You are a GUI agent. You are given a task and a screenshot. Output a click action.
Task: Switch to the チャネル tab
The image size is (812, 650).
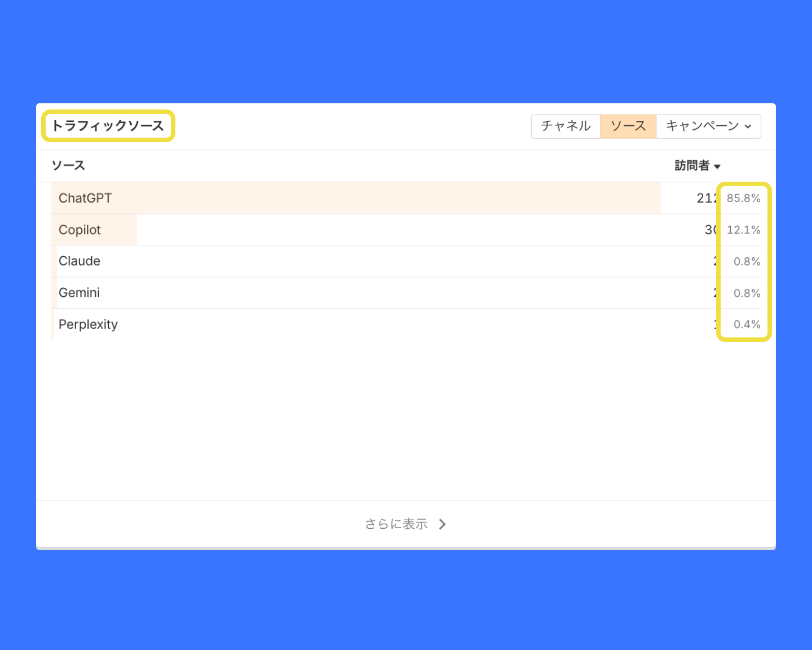[566, 126]
